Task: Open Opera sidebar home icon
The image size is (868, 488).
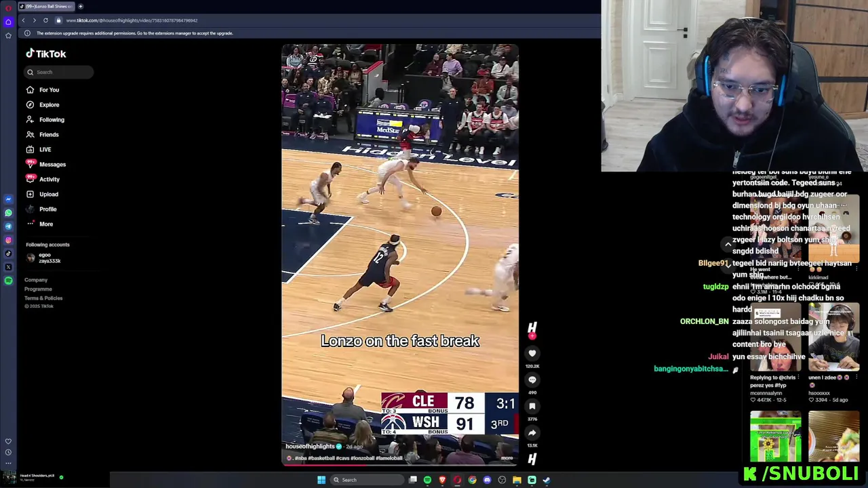Action: 8,22
